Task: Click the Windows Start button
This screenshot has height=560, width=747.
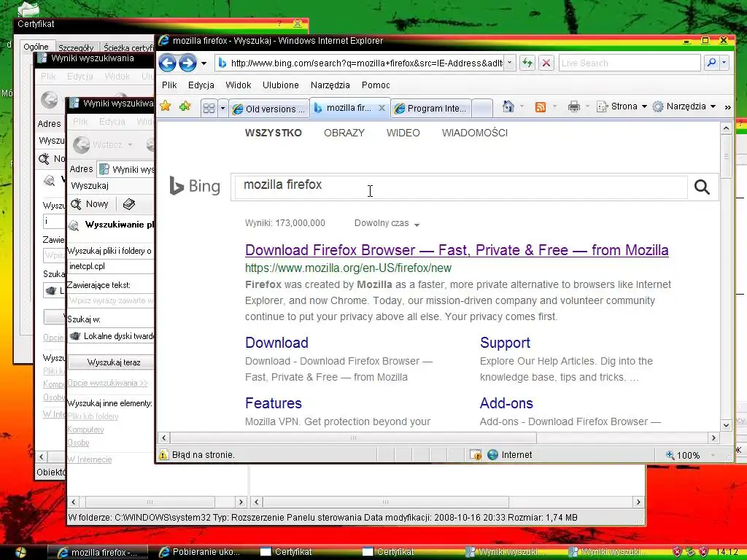Action: pos(20,553)
